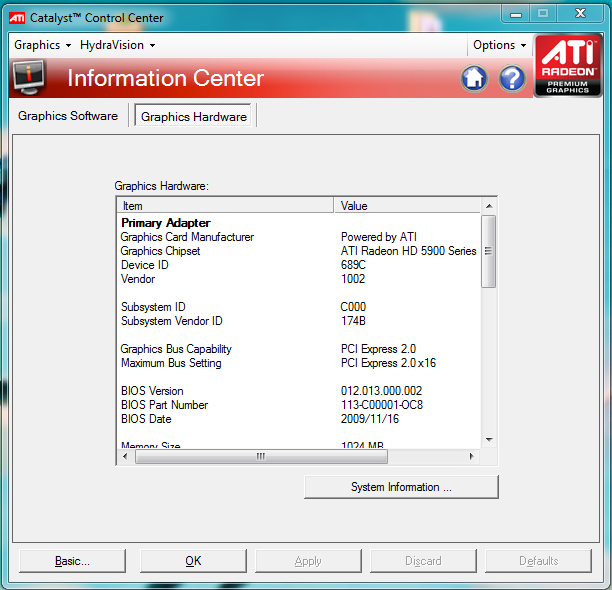612x590 pixels.
Task: Click the vertical scrollbar up arrow
Action: tap(489, 206)
